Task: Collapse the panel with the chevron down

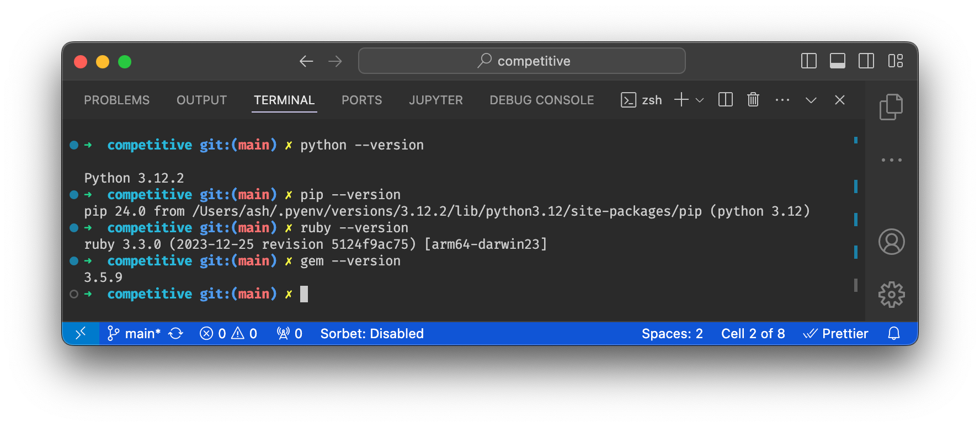Action: pos(811,100)
